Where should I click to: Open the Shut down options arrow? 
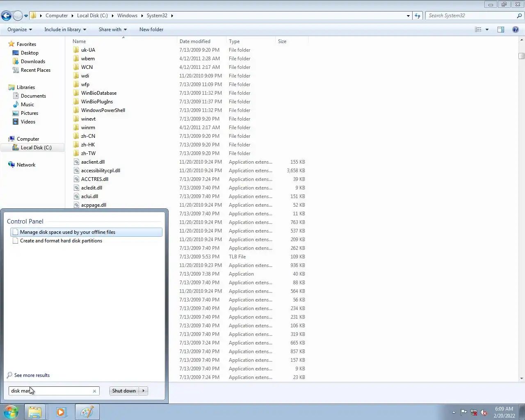(x=144, y=391)
